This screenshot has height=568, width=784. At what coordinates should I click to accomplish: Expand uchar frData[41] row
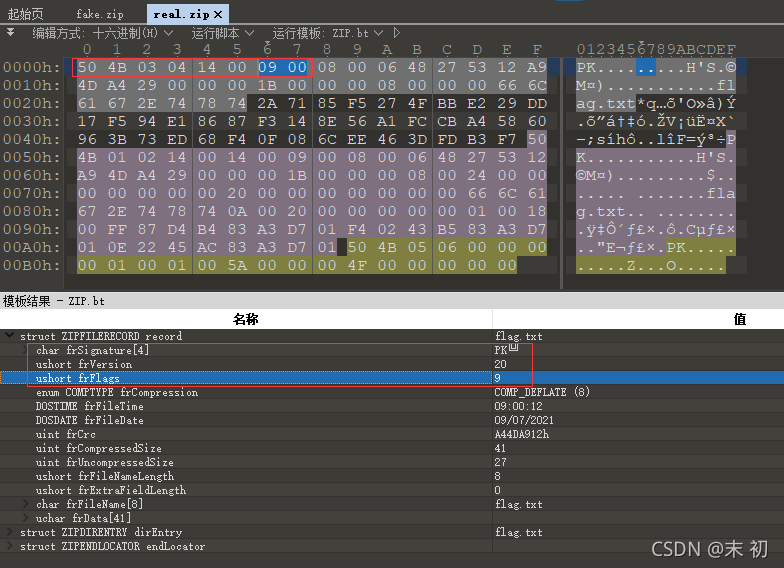25,518
